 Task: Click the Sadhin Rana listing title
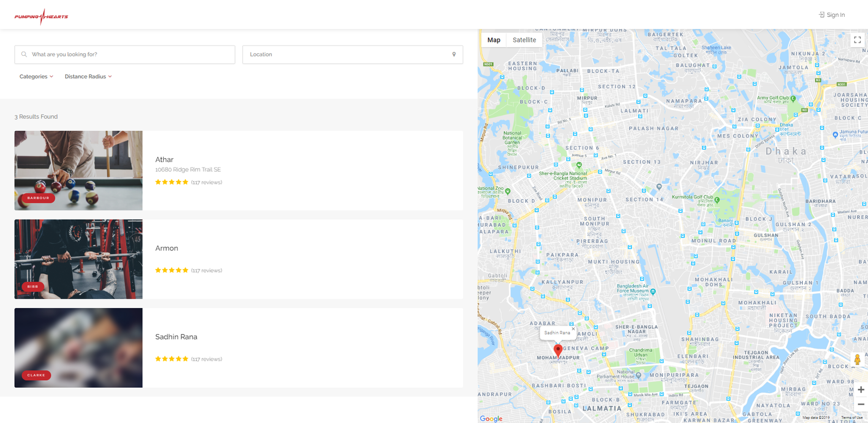176,337
